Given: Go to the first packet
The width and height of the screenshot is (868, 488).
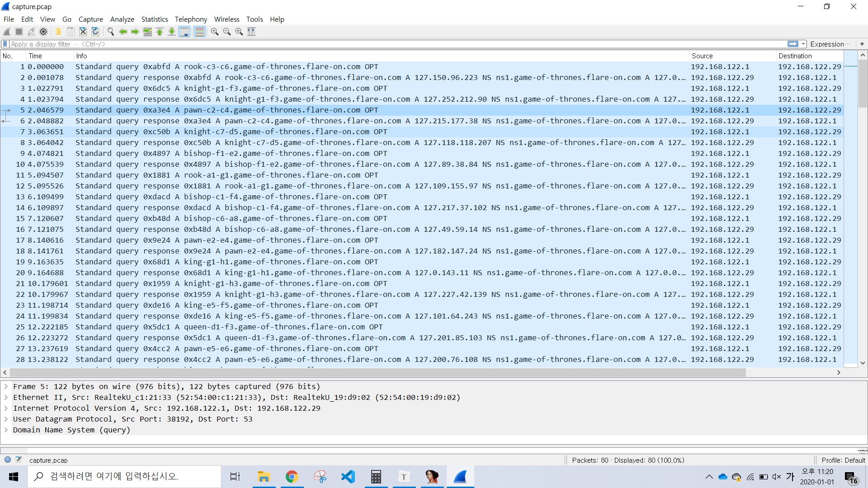Looking at the screenshot, I should pos(160,32).
